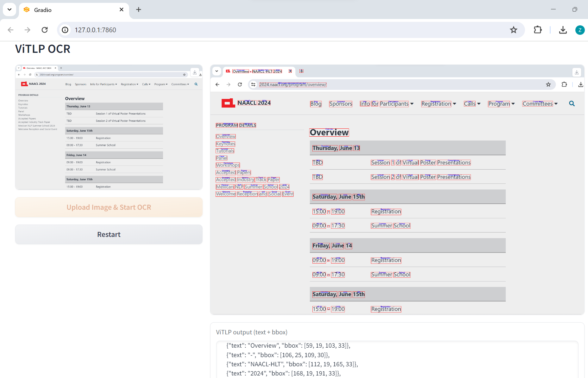The width and height of the screenshot is (588, 378).
Task: Reload the page with the refresh icon
Action: tap(45, 30)
